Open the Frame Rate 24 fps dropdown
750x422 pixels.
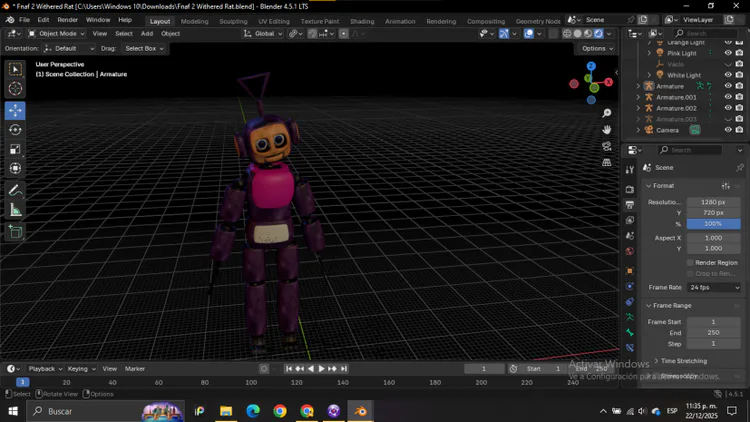pyautogui.click(x=714, y=288)
